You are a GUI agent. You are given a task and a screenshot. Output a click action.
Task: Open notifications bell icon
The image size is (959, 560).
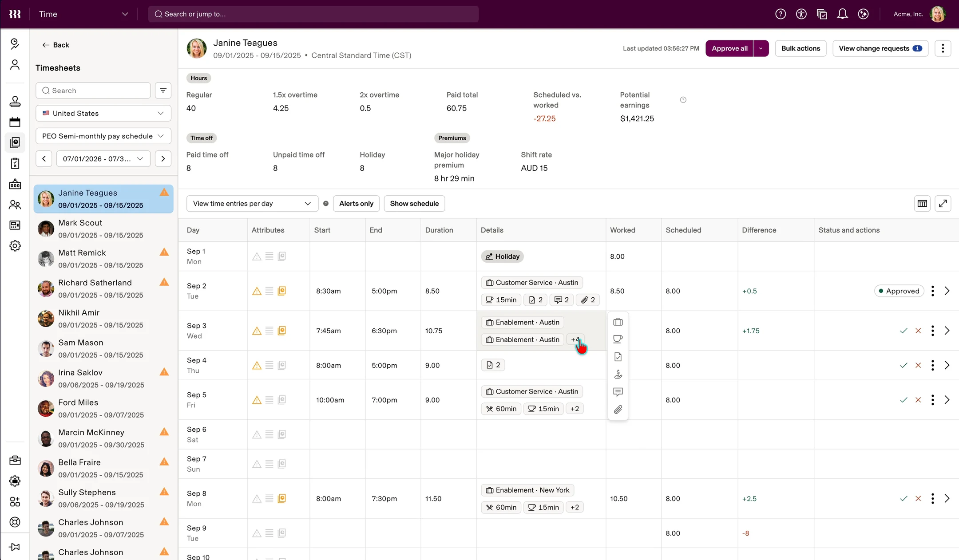pos(842,14)
